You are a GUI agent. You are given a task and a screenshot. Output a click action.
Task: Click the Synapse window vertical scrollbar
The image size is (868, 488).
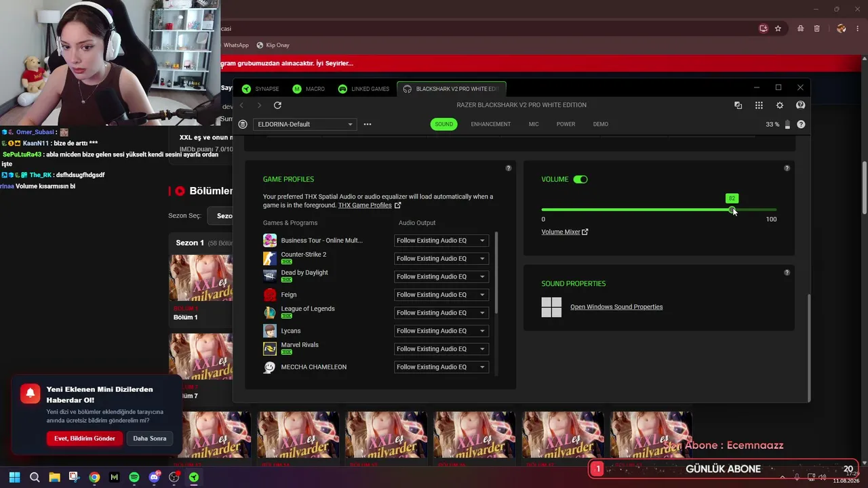coord(810,347)
